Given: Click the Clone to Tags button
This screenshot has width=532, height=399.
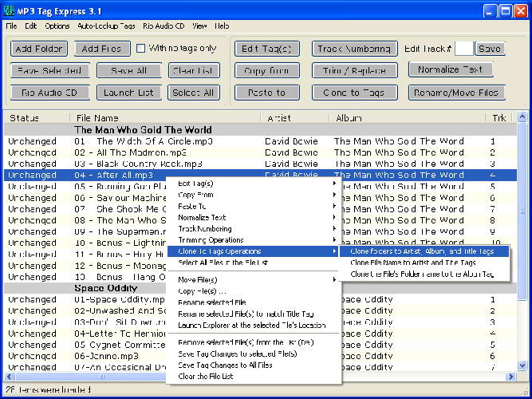Looking at the screenshot, I should pos(355,93).
